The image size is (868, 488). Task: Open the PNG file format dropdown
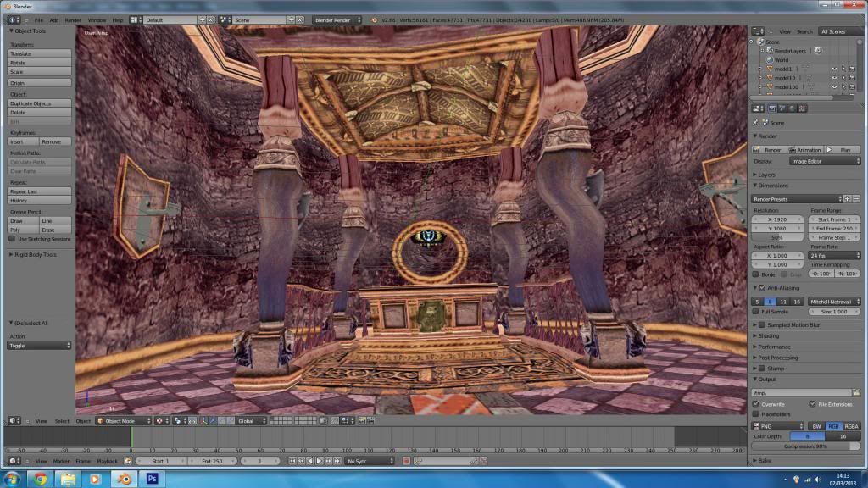coord(778,426)
